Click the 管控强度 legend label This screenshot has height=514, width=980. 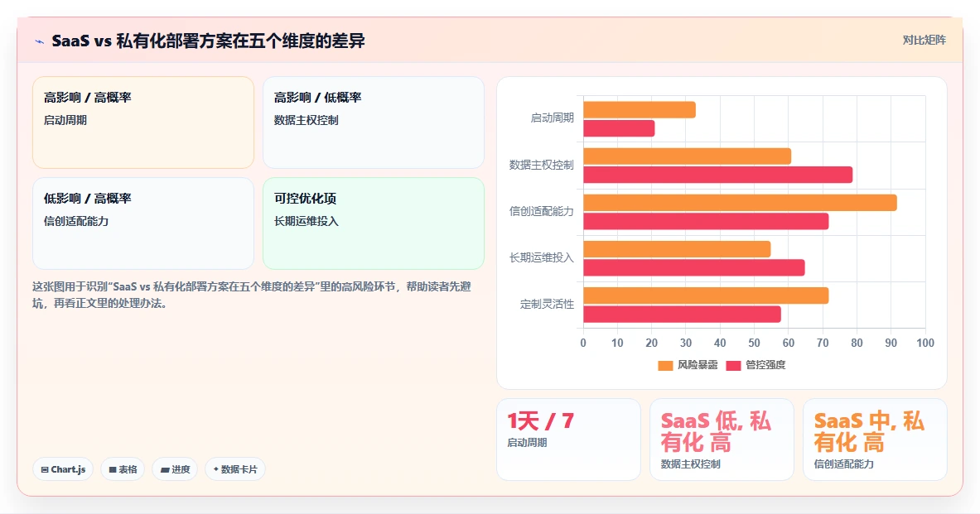pyautogui.click(x=765, y=365)
